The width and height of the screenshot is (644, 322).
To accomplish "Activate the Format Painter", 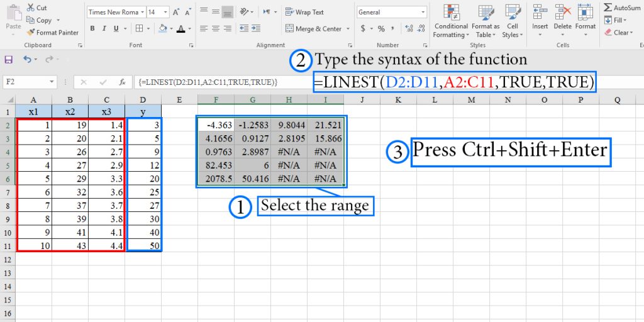I will click(x=53, y=33).
